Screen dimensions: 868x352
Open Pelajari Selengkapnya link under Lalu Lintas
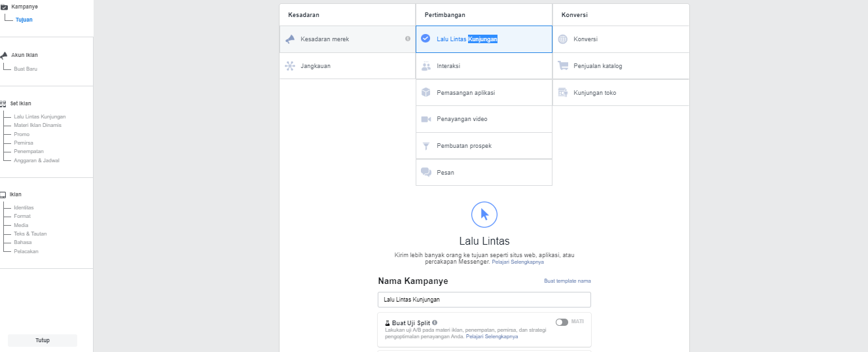pos(518,262)
